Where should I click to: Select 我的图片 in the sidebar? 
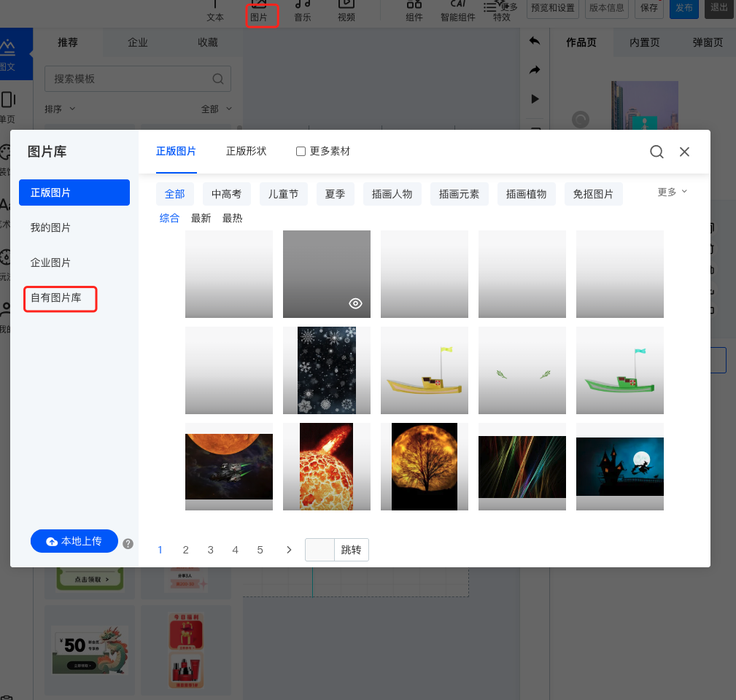click(51, 227)
